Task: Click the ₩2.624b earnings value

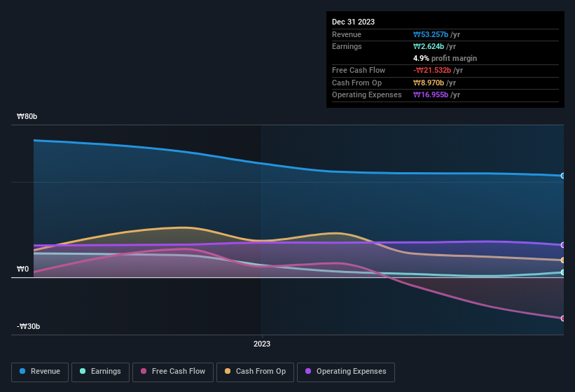Action: (429, 46)
